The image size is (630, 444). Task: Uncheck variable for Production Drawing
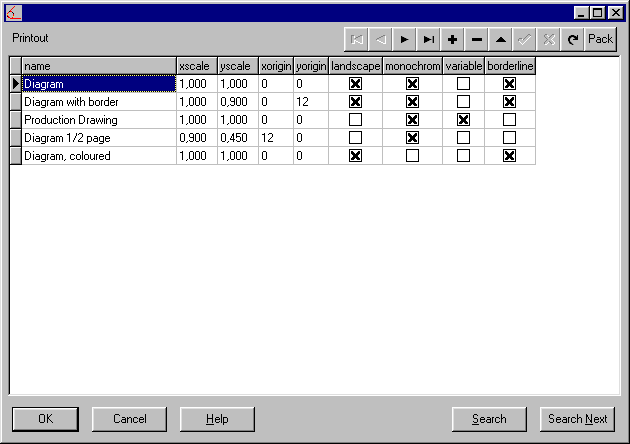coord(463,120)
